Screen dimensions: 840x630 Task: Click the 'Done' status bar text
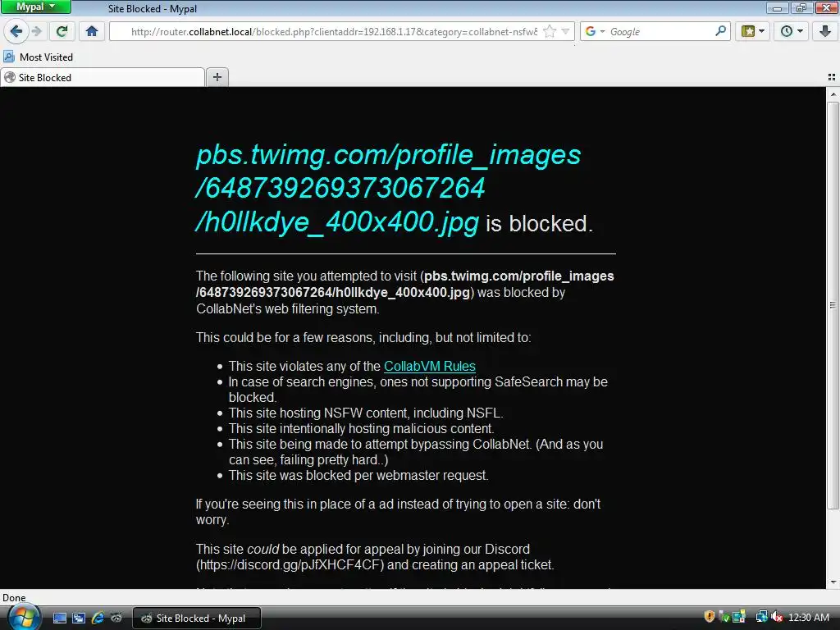[x=14, y=598]
